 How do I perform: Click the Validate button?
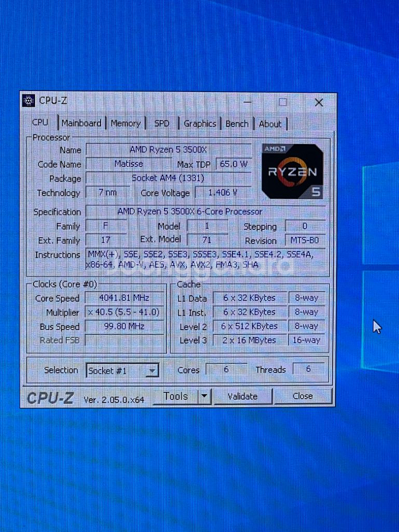tap(243, 396)
